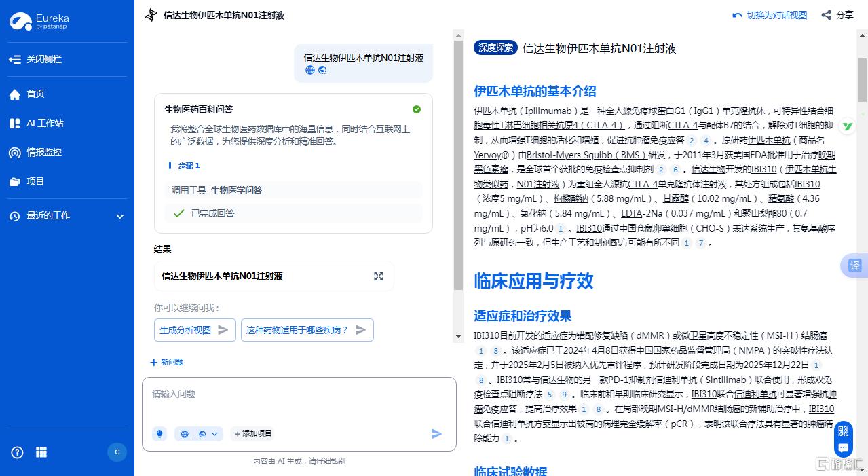Toggle the web search globe in input box
868x476 pixels.
click(185, 433)
